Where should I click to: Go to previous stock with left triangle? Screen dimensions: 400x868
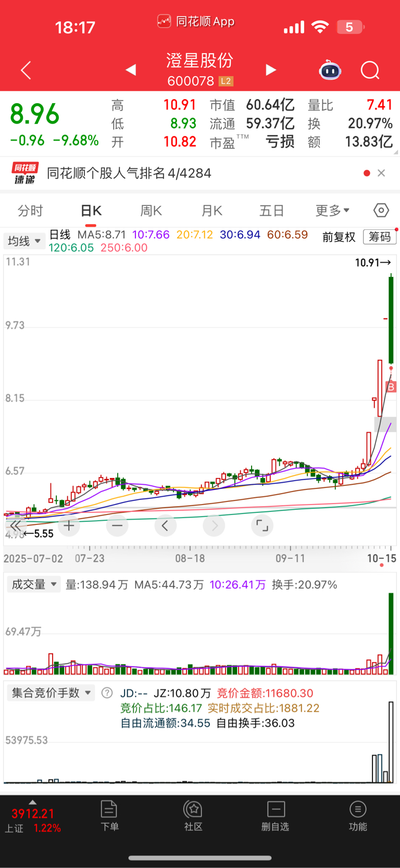[131, 70]
